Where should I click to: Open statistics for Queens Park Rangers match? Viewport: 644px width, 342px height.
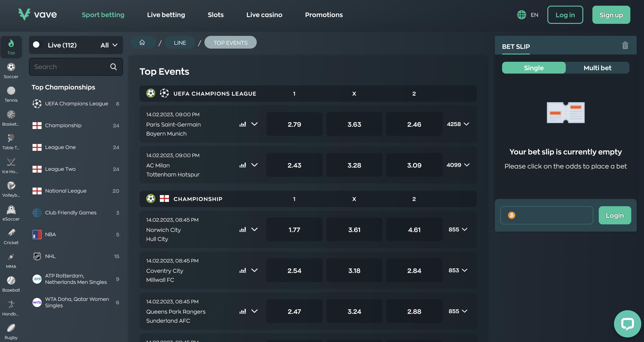242,311
